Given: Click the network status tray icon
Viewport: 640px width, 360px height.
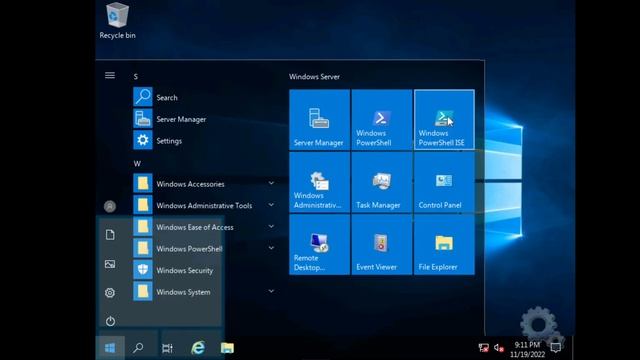Looking at the screenshot, I should point(484,348).
